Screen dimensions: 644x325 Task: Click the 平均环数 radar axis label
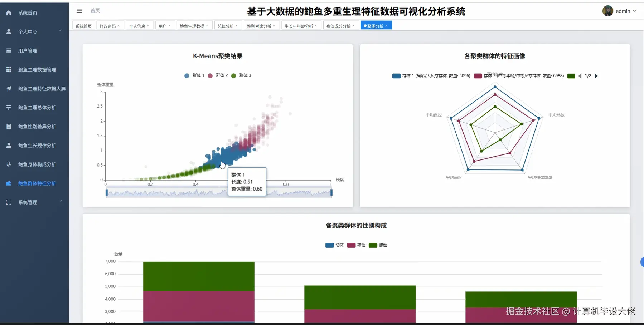(x=556, y=115)
